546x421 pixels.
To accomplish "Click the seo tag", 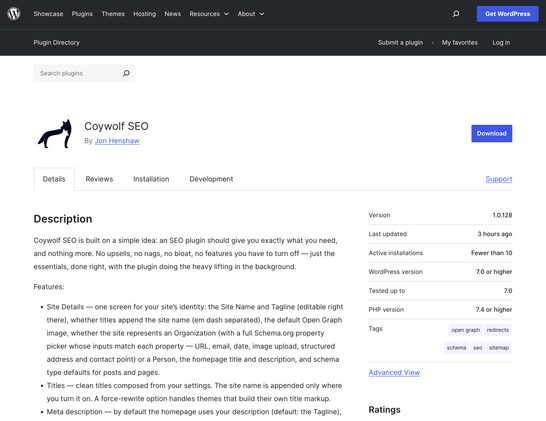I will point(477,348).
